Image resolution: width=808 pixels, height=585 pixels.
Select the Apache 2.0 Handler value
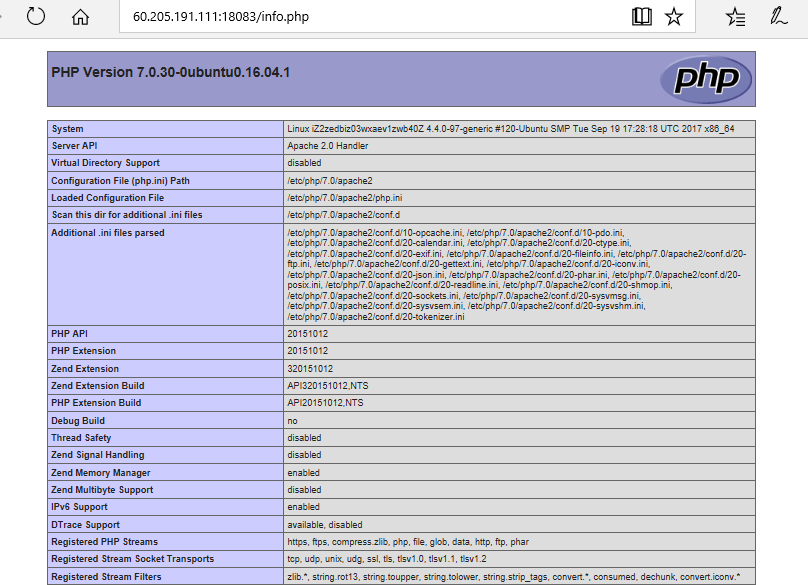click(328, 146)
